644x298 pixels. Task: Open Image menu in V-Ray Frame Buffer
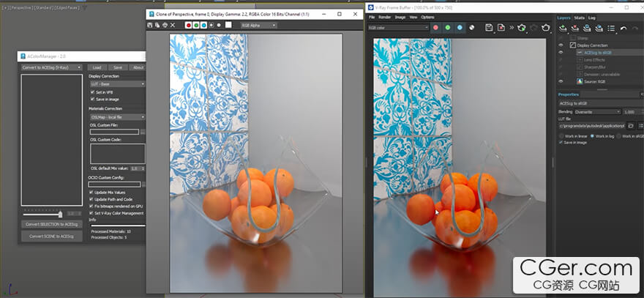click(x=400, y=18)
